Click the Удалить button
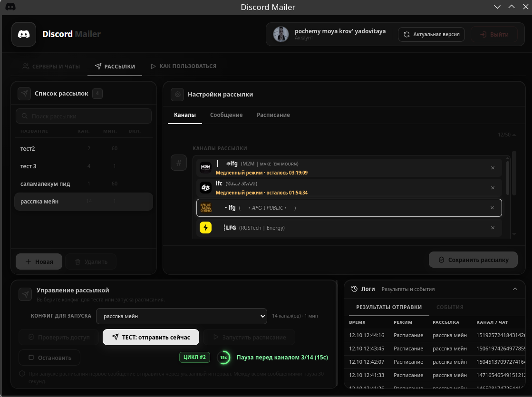The width and height of the screenshot is (532, 397). click(x=91, y=261)
